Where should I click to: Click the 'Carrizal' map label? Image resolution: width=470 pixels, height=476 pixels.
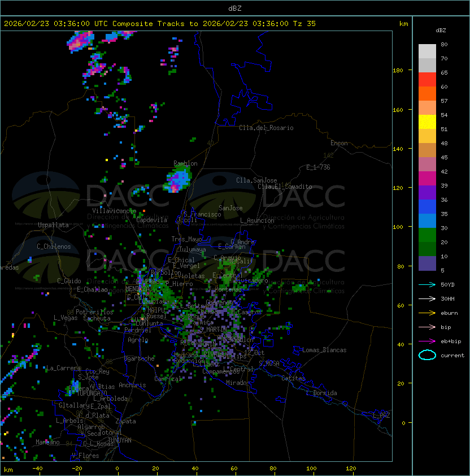(168, 379)
